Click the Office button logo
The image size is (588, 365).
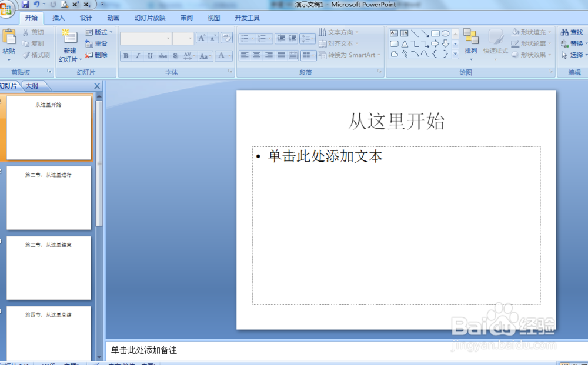tap(6, 8)
